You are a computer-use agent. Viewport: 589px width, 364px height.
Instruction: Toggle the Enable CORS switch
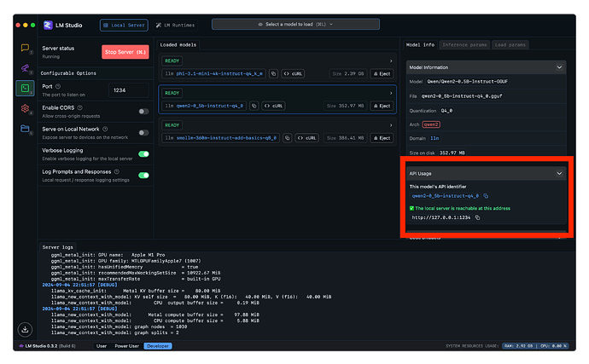pos(143,112)
